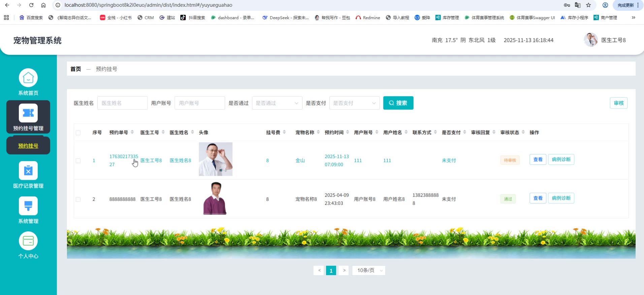Click 未支付 in the 金山 row
644x295 pixels.
click(x=449, y=161)
